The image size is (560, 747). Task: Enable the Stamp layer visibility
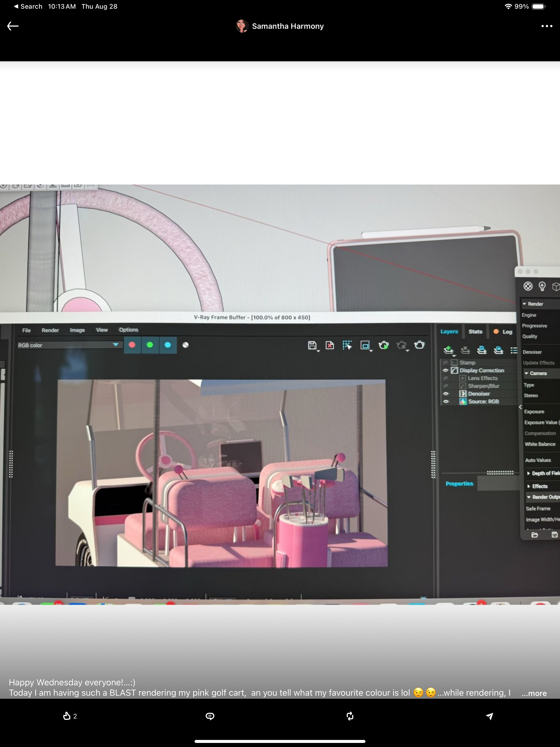click(445, 363)
